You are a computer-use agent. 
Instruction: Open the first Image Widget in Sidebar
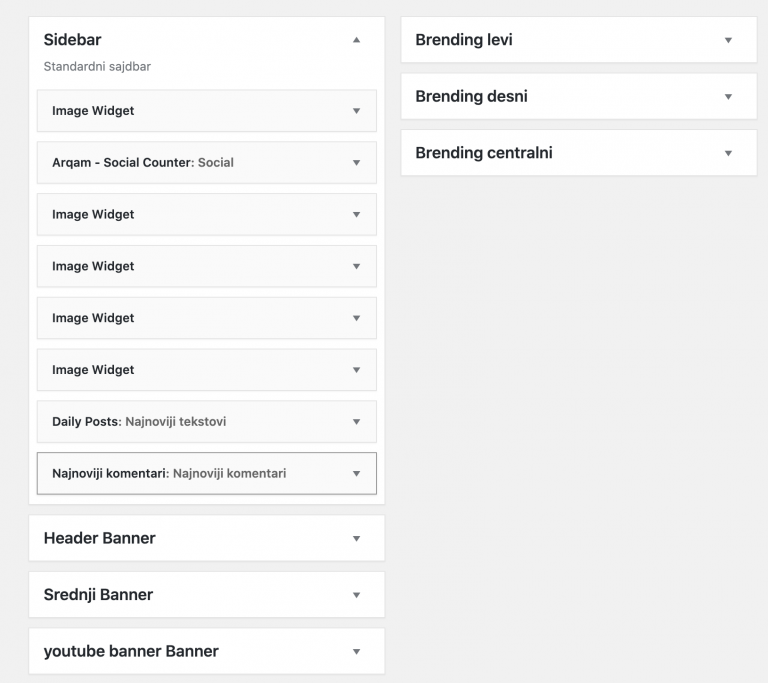(x=207, y=111)
